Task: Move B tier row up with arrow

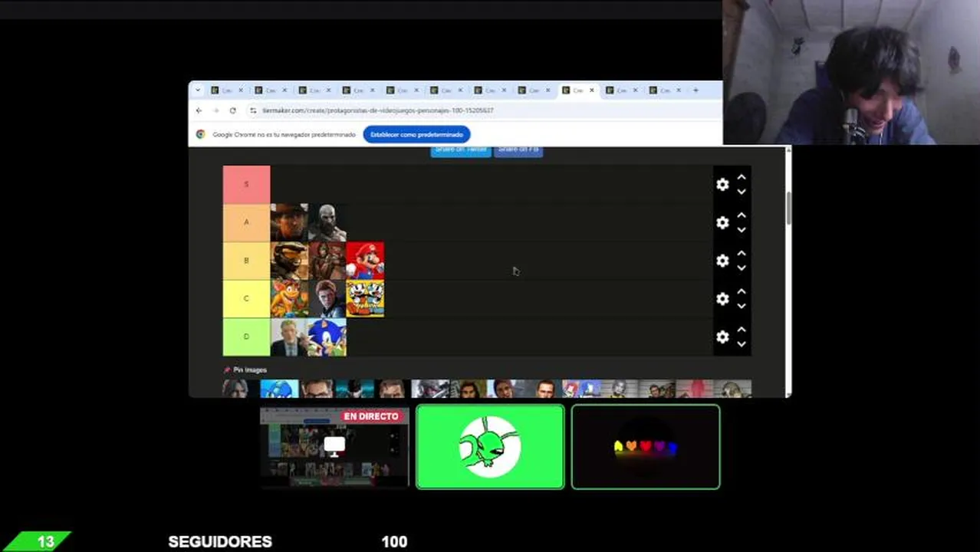Action: pos(742,254)
